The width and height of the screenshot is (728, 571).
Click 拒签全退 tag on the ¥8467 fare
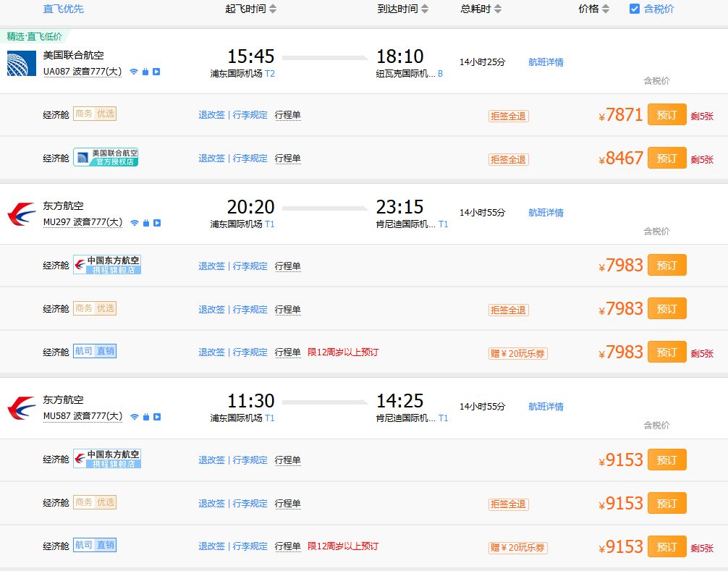(509, 160)
